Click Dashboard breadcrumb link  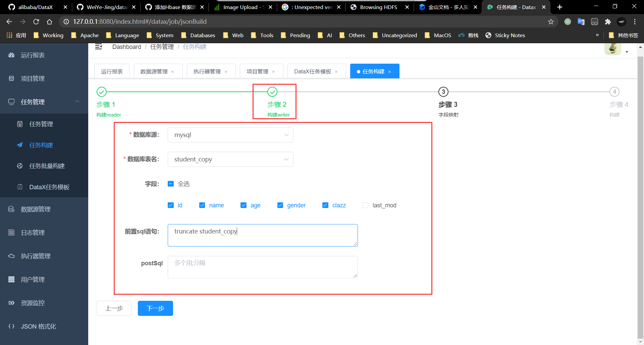[x=126, y=47]
